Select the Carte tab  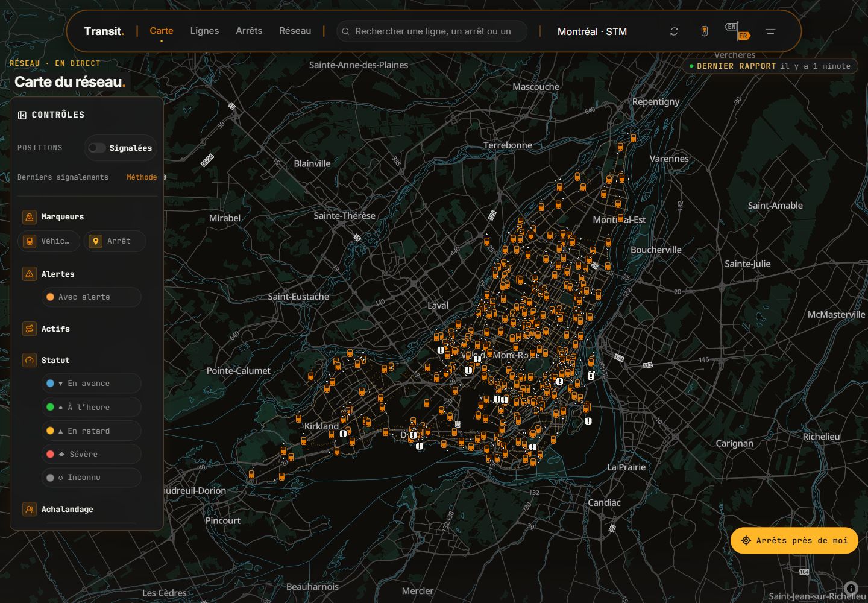click(162, 31)
